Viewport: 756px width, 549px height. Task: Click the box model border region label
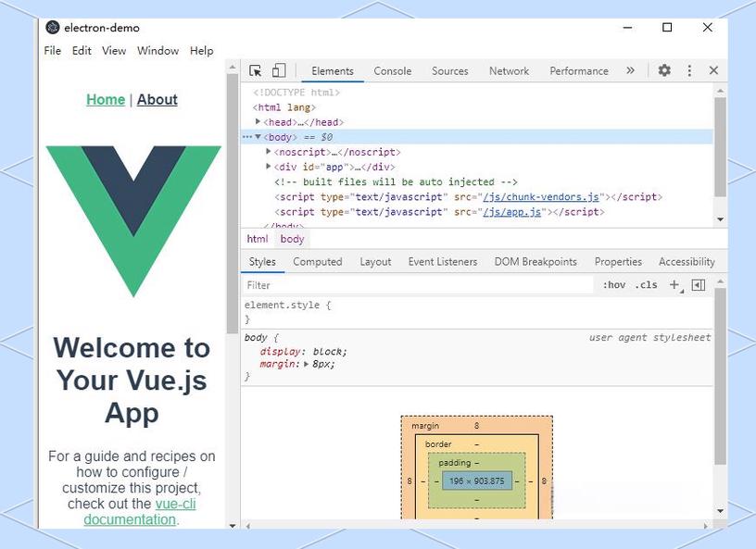(x=438, y=444)
